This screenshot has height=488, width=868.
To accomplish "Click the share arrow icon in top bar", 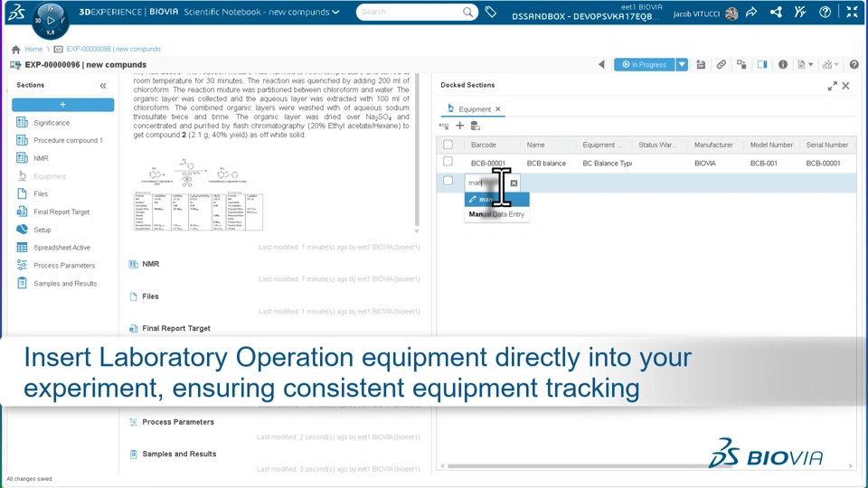I will pyautogui.click(x=751, y=12).
